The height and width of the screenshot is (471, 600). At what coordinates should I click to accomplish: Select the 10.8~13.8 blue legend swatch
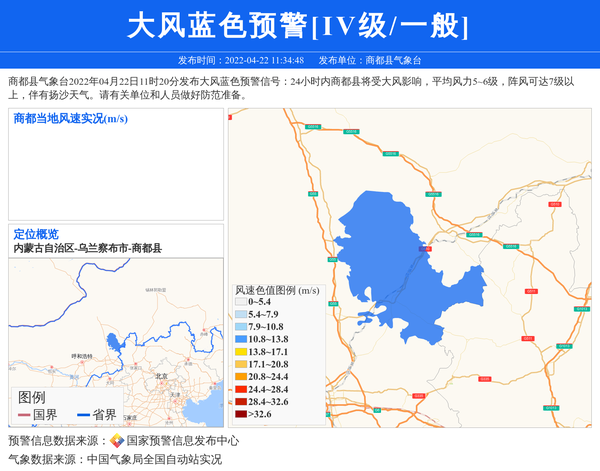pyautogui.click(x=240, y=339)
